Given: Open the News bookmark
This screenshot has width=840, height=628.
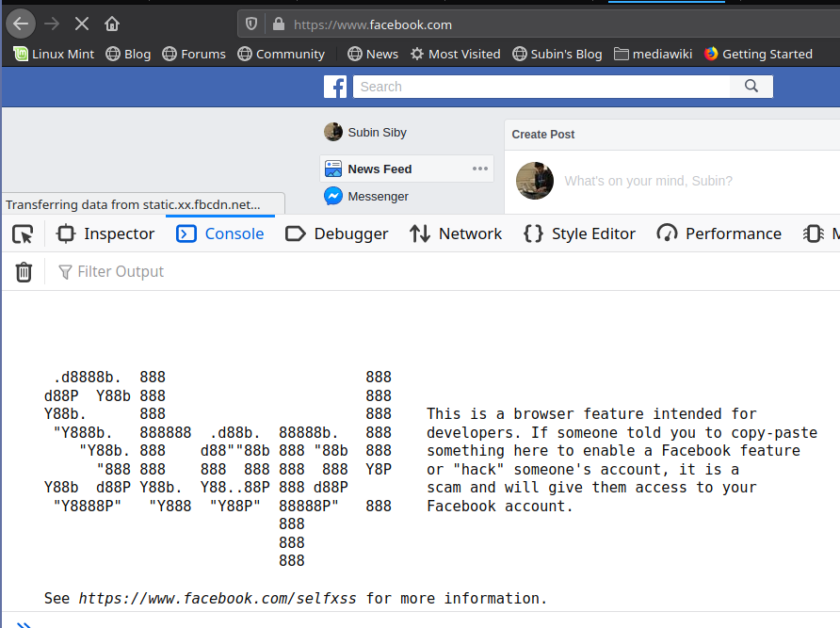Looking at the screenshot, I should [x=373, y=54].
